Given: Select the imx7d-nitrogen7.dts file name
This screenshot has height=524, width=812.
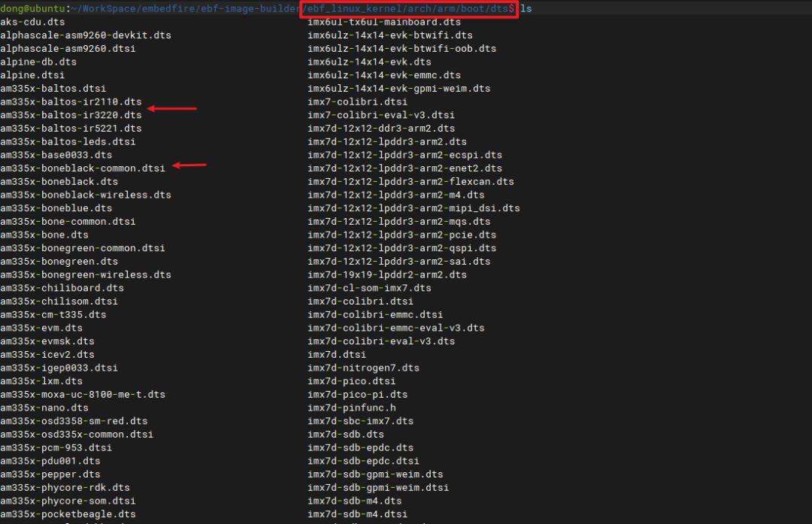Looking at the screenshot, I should pyautogui.click(x=363, y=368).
